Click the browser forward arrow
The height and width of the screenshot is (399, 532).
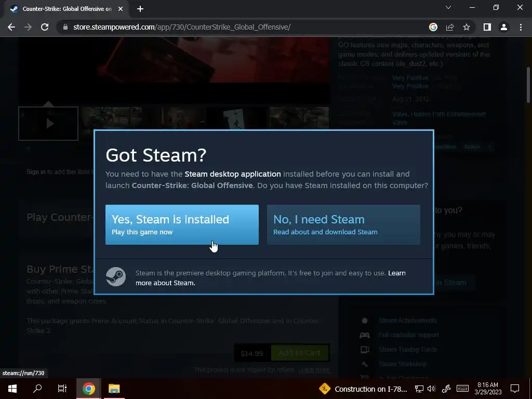[28, 27]
